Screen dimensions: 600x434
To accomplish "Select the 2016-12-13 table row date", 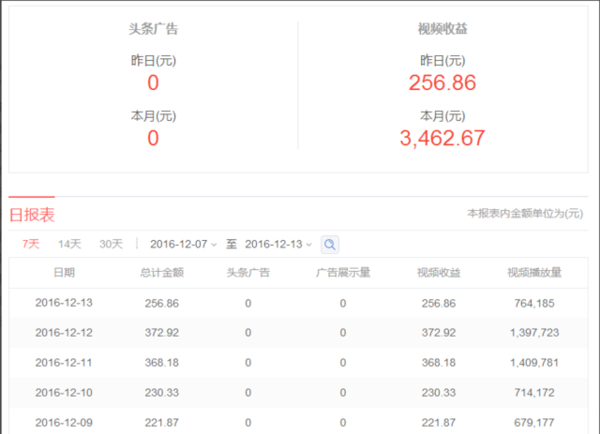I will coord(64,303).
